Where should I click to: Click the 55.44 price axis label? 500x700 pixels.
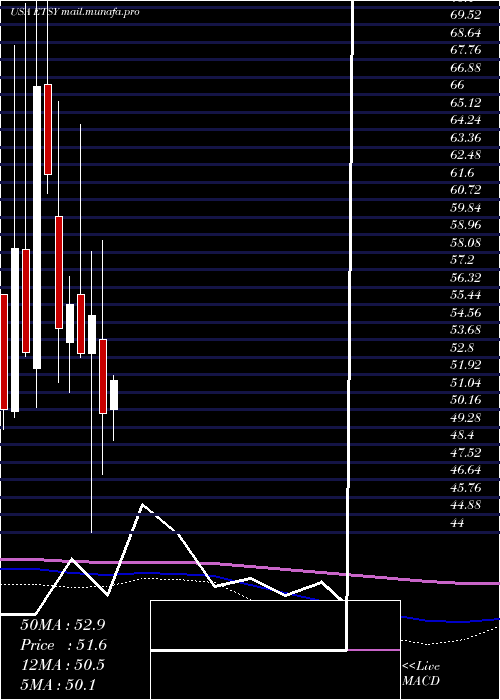click(466, 295)
